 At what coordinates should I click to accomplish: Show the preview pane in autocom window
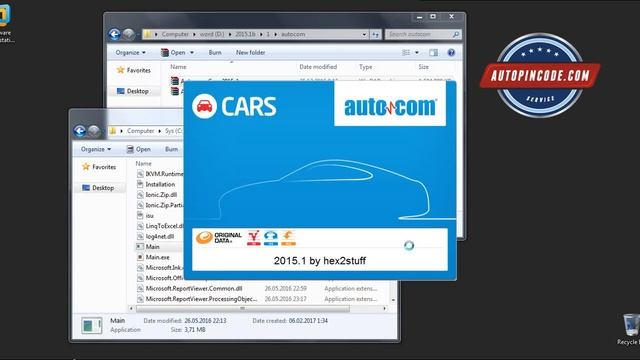click(433, 53)
